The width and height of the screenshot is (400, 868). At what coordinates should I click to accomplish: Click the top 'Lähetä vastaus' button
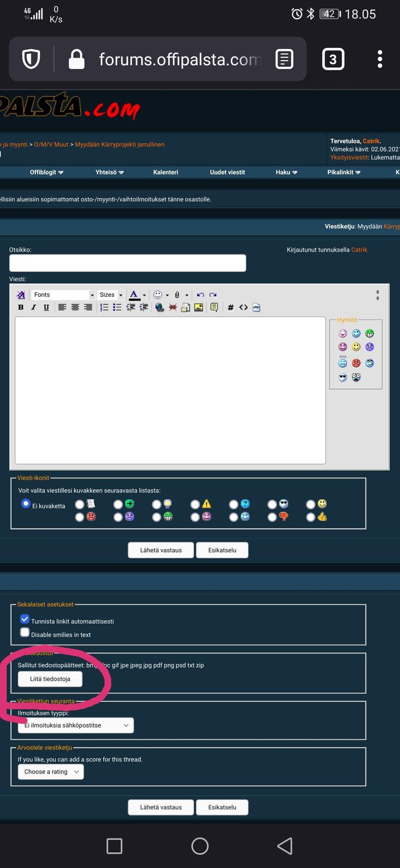tap(160, 550)
